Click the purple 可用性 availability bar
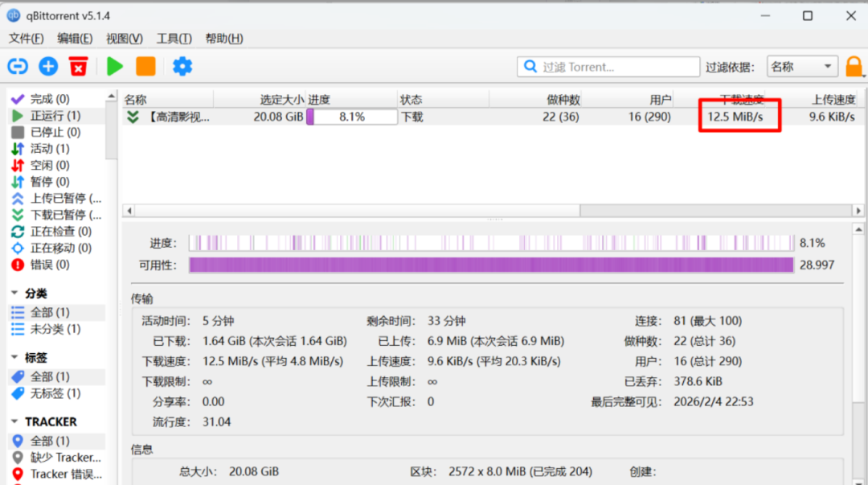 coord(492,265)
